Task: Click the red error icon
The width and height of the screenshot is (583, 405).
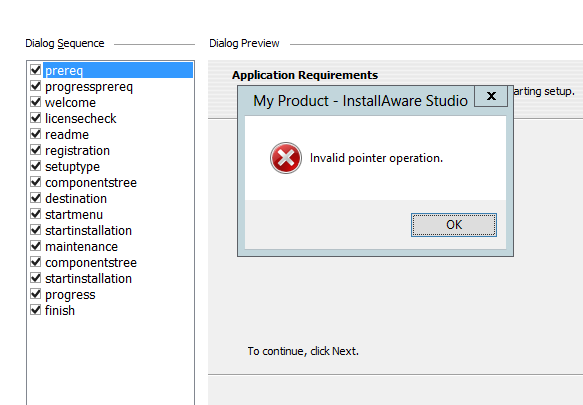Action: coord(286,158)
